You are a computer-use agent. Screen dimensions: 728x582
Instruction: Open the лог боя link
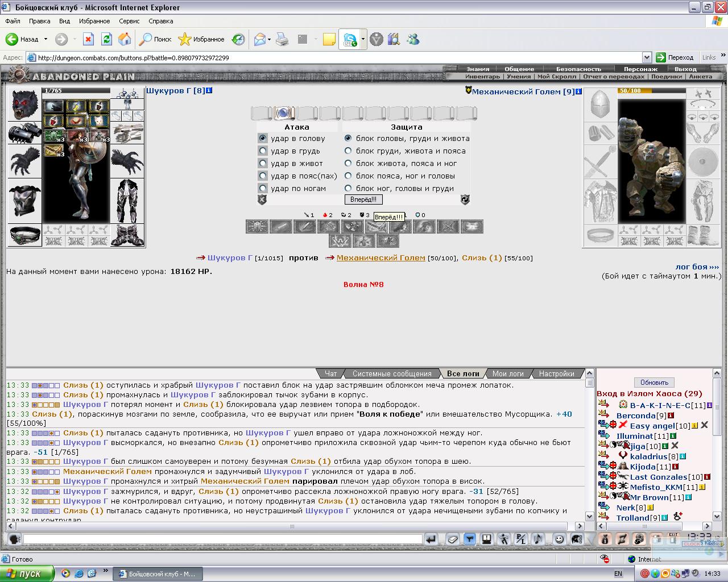click(x=697, y=267)
